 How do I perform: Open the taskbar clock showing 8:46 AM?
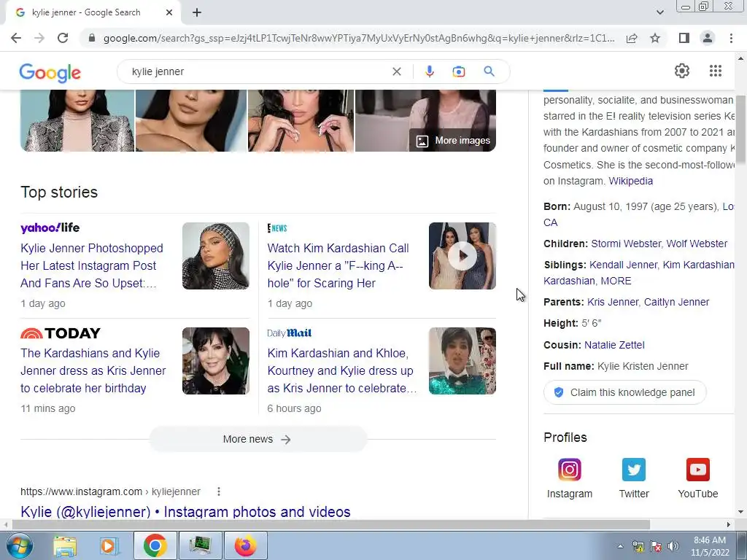click(x=710, y=546)
